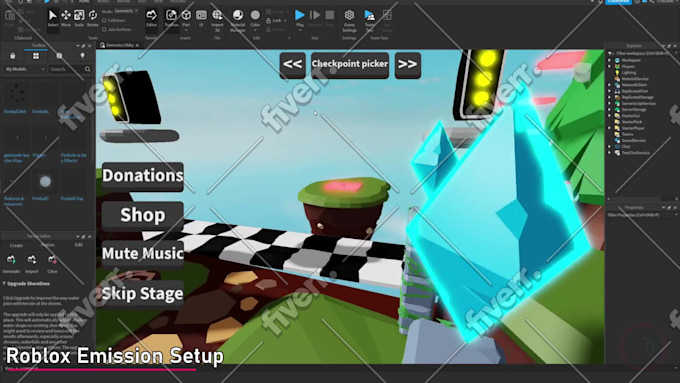Select the open place document tab
This screenshot has height=383, width=680.
(x=120, y=45)
